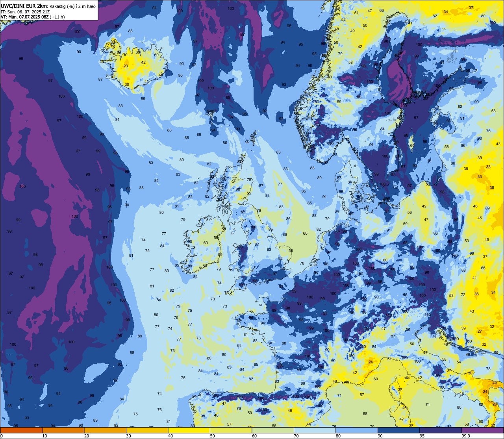Image resolution: width=504 pixels, height=439 pixels.
Task: Click the 60–70 pale green legend swatch
Action: coord(273,430)
